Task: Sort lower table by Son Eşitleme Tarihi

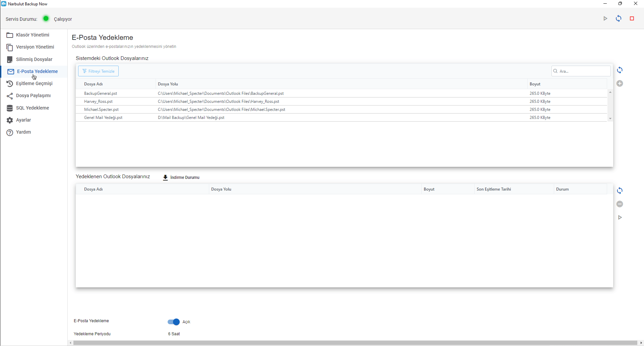Action: click(x=493, y=189)
